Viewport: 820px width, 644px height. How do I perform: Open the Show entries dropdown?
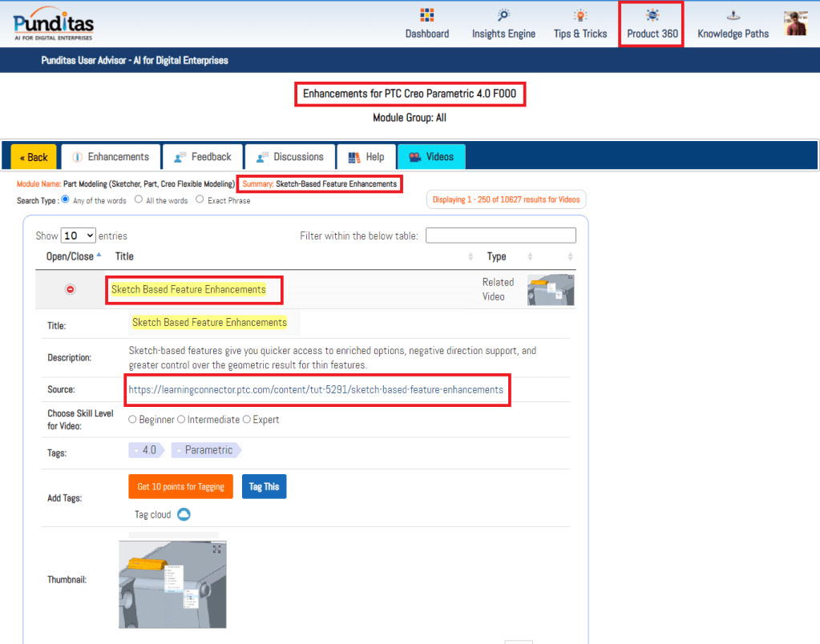(x=79, y=235)
